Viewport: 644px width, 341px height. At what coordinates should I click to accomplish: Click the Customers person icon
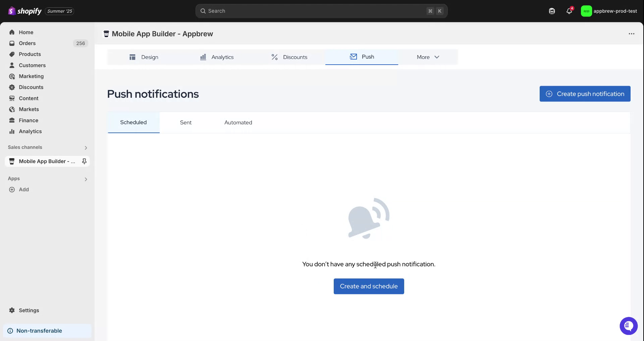pyautogui.click(x=12, y=65)
